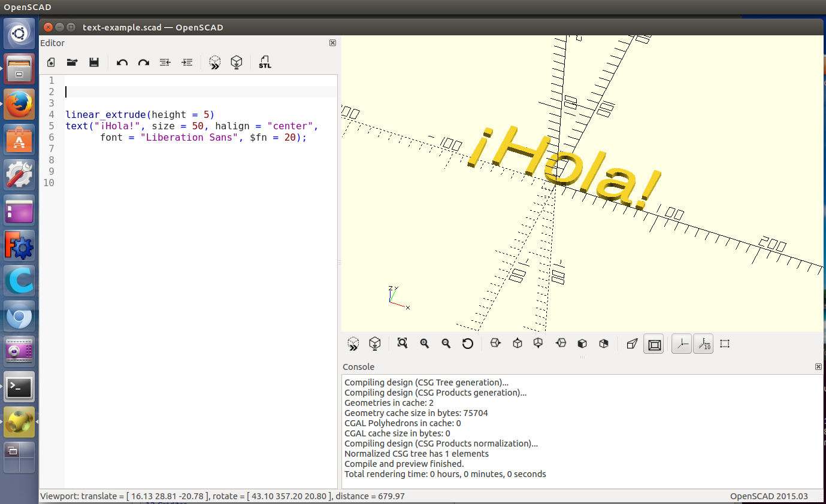Toggle the orthogonal projection button
The height and width of the screenshot is (504, 826).
654,344
